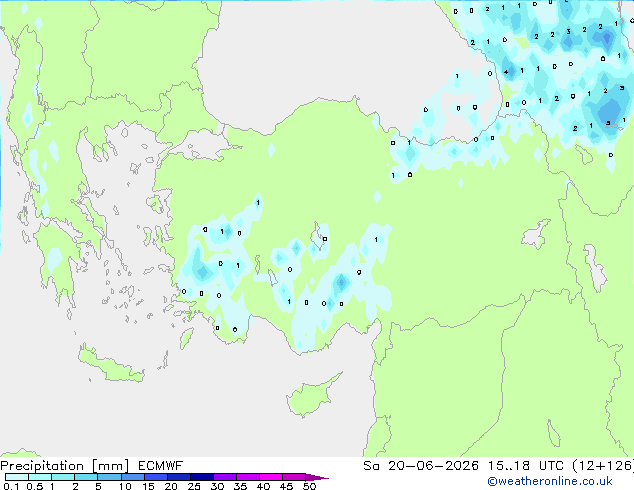
Task: Click the 25–30 mm darkest navy swatch
Action: point(202,477)
